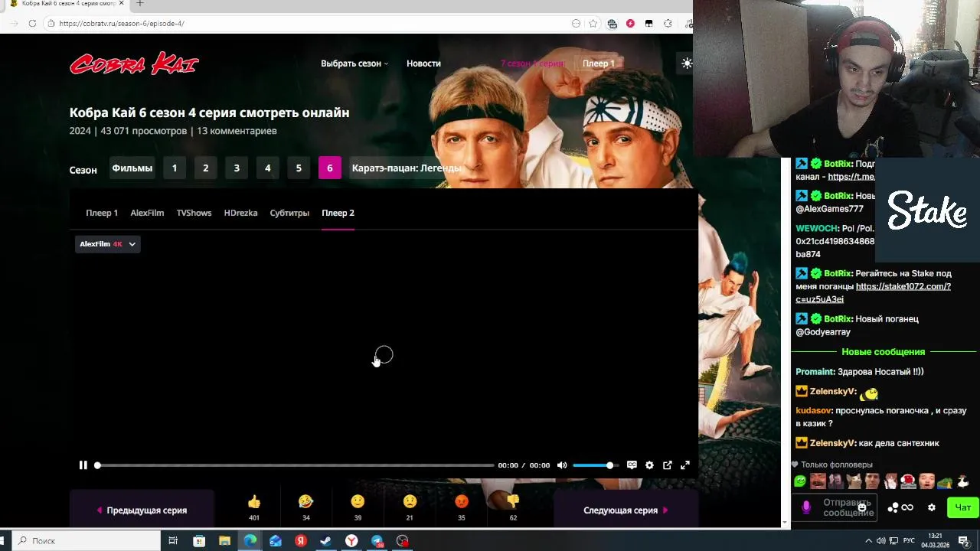Viewport: 980px width, 551px height.
Task: Click the sad emoji reaction with 21
Action: (410, 502)
